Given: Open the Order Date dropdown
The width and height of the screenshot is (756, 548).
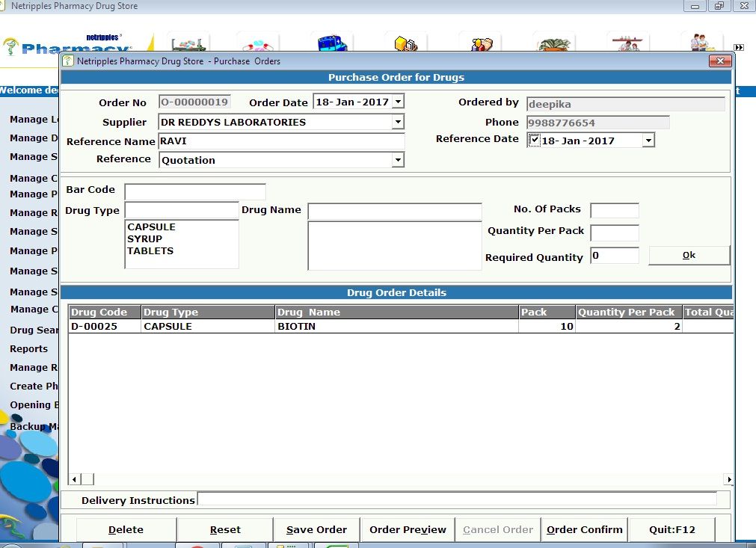Looking at the screenshot, I should tap(399, 101).
